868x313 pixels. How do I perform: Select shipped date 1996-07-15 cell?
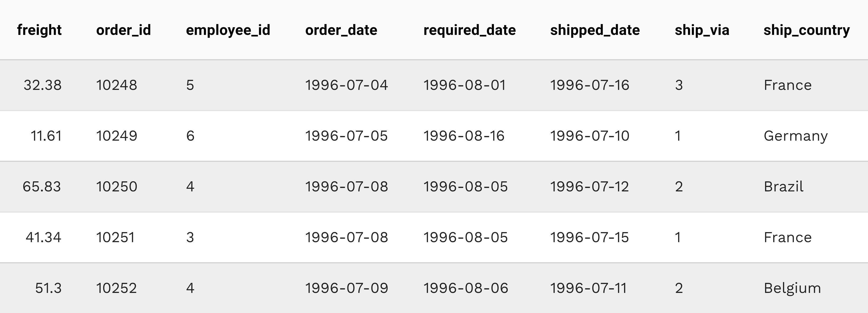tap(589, 237)
